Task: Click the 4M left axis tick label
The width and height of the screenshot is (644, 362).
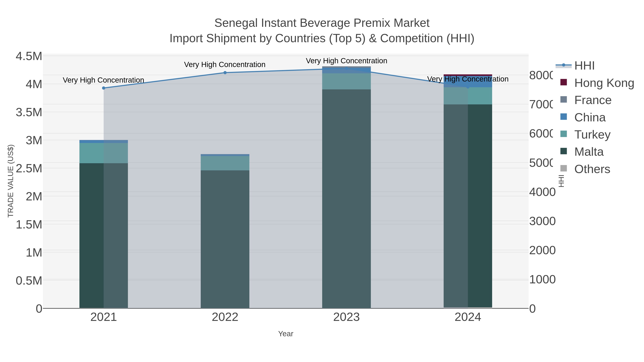Action: pyautogui.click(x=34, y=84)
